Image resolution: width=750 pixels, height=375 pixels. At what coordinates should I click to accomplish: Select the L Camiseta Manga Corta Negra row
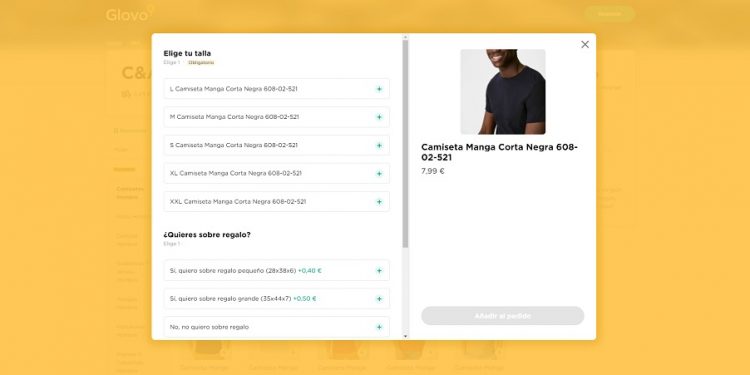point(276,89)
